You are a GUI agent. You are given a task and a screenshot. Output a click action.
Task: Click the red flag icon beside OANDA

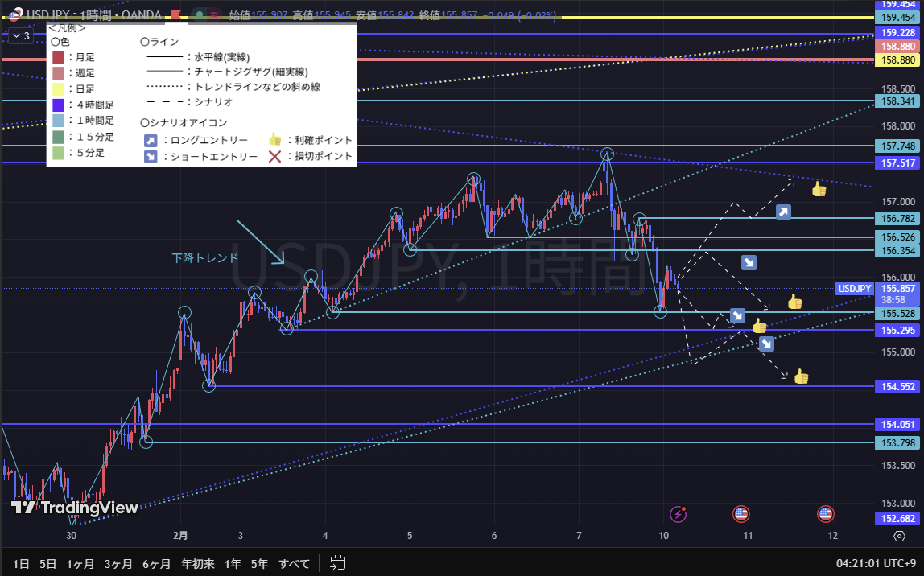tap(176, 14)
